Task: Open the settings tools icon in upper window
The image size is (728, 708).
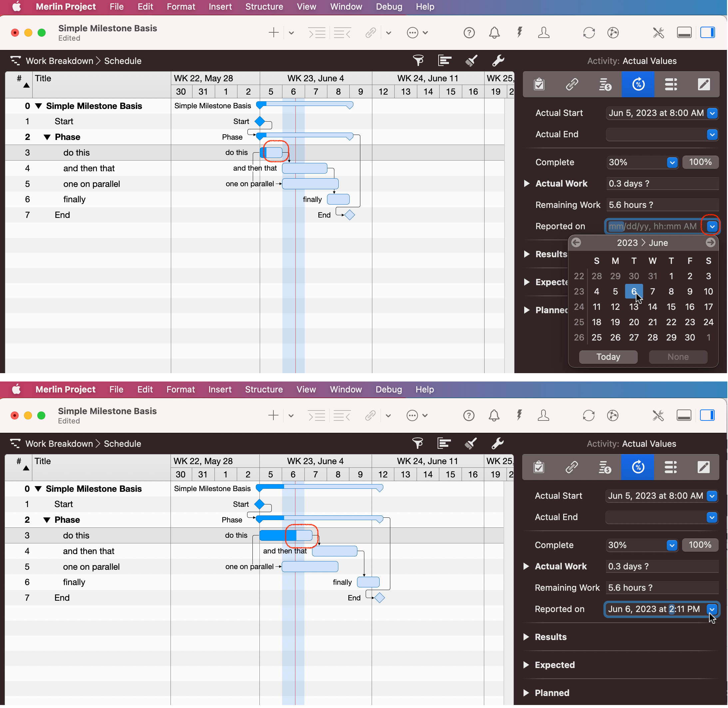Action: tap(658, 33)
